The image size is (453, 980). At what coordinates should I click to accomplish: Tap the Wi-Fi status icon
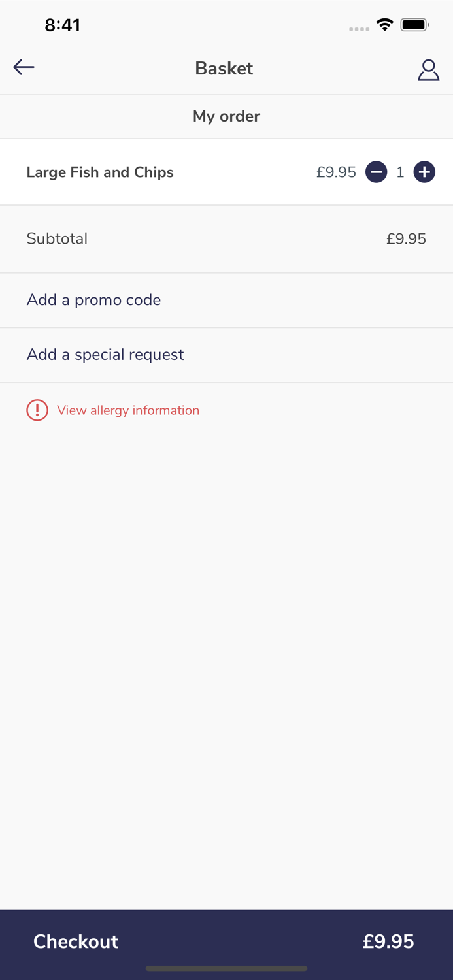point(385,25)
